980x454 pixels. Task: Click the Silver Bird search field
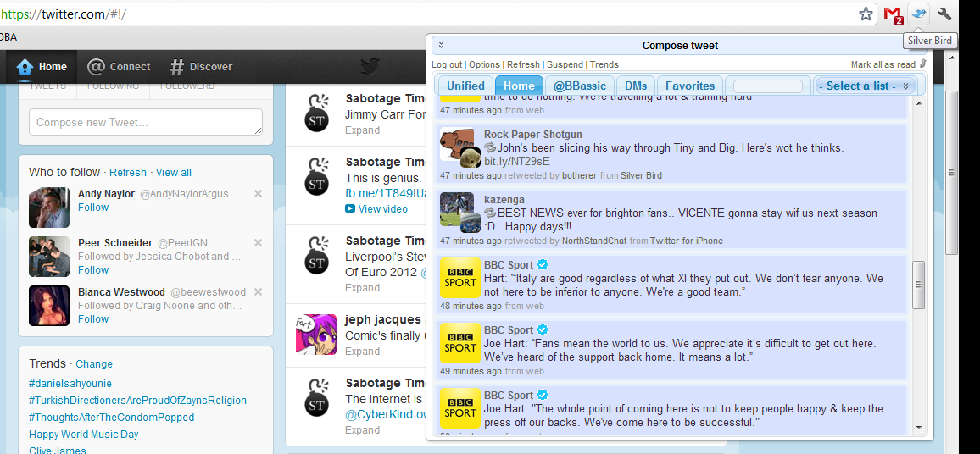tap(767, 86)
